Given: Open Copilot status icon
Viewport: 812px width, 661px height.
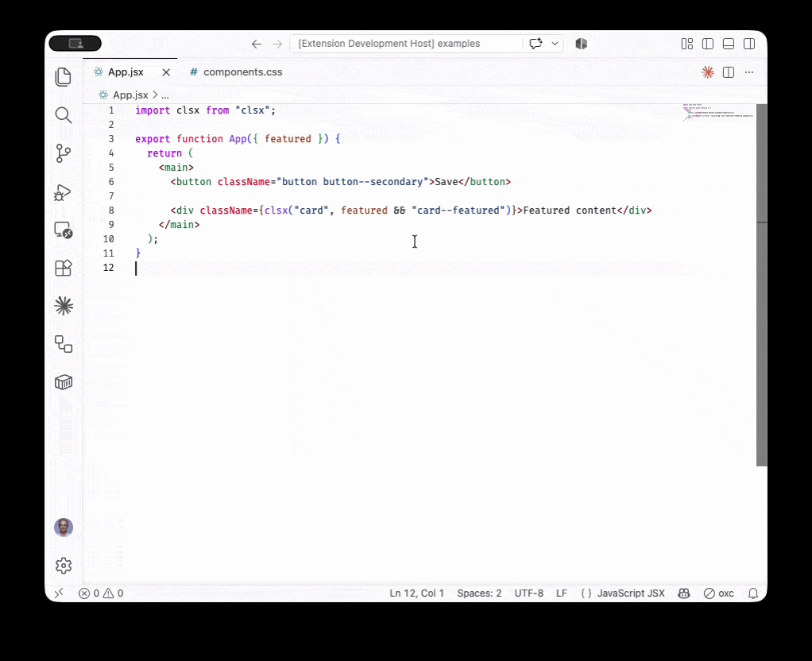Looking at the screenshot, I should click(x=684, y=593).
